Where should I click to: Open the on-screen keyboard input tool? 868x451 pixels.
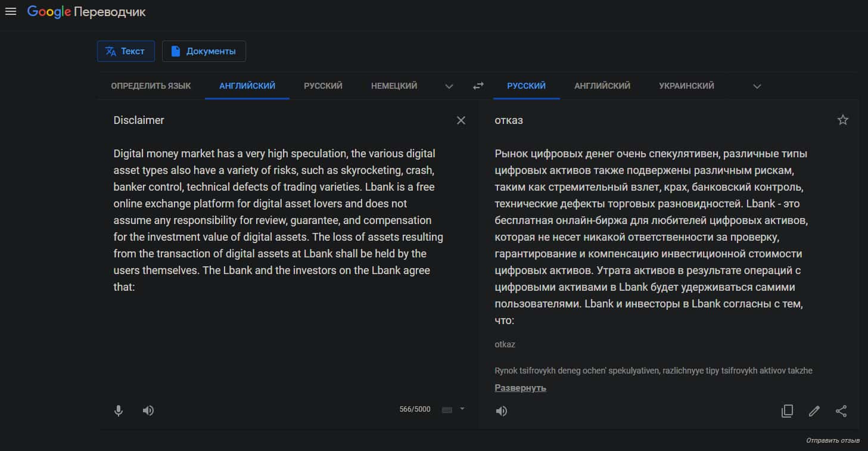[447, 410]
